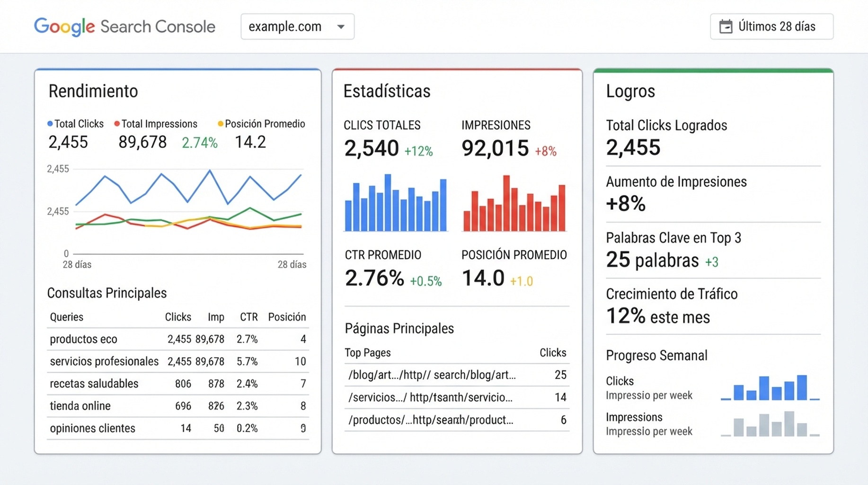Click the Google Search Console logo
The width and height of the screenshot is (868, 485).
tap(124, 27)
